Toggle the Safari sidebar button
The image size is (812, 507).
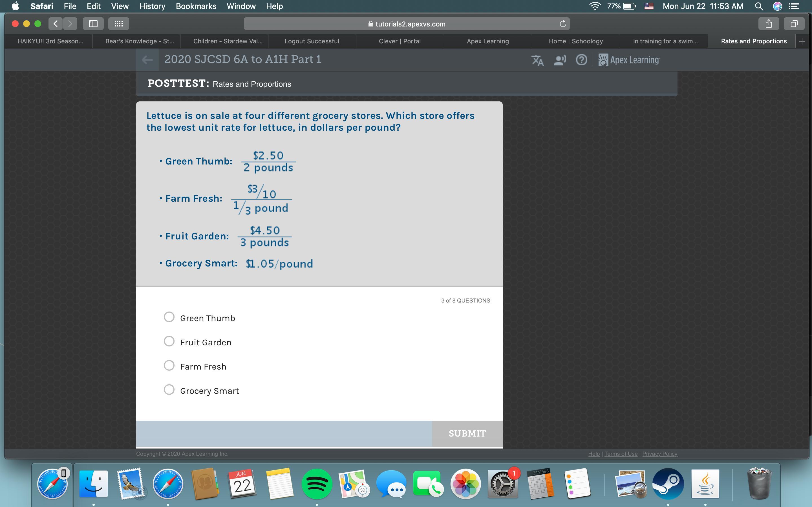(93, 24)
